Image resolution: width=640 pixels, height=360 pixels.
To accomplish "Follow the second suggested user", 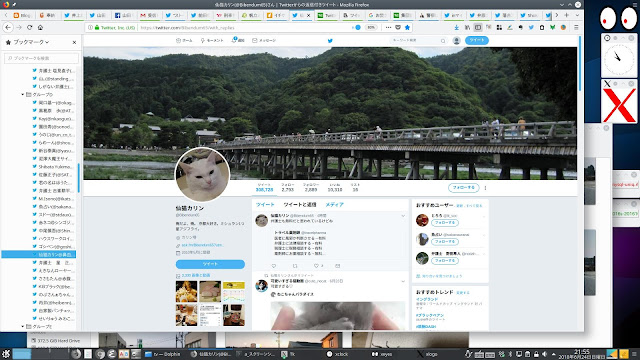I will pos(444,242).
